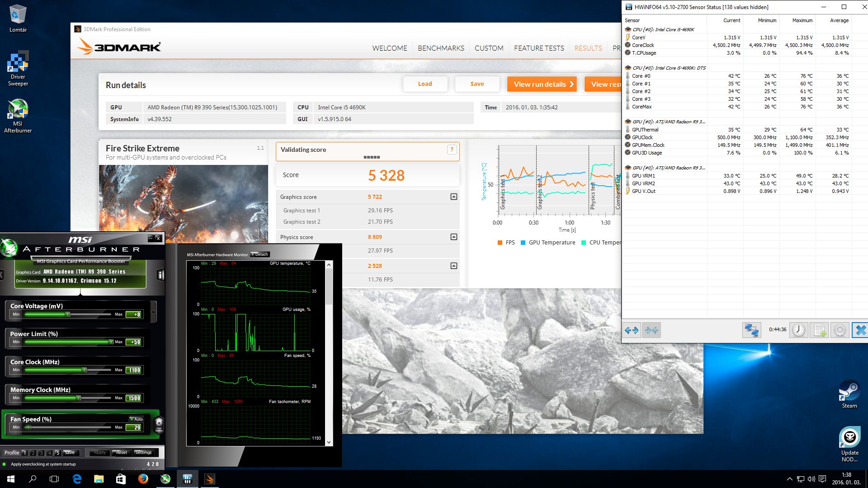Expand the Core Voltage dropdown arrow
Image resolution: width=868 pixels, height=488 pixels.
[x=153, y=313]
